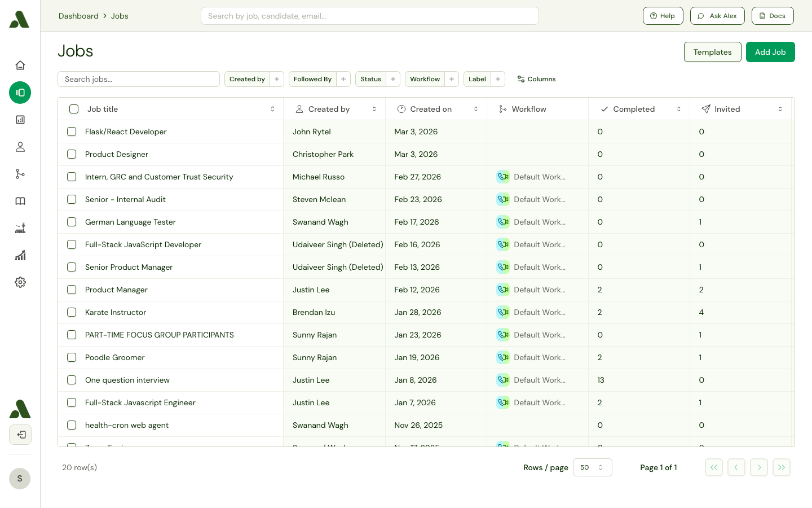Image resolution: width=812 pixels, height=508 pixels.
Task: Click the Jobs breadcrumb
Action: point(120,16)
